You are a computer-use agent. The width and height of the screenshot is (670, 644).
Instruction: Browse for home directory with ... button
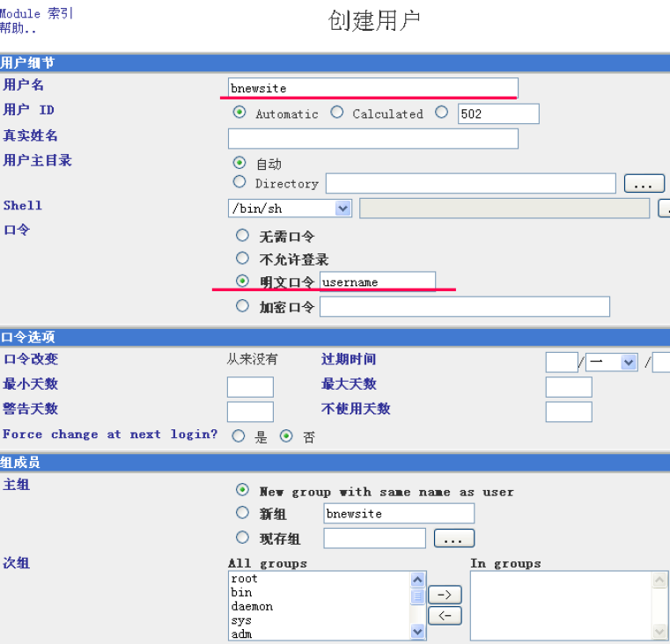pos(644,184)
